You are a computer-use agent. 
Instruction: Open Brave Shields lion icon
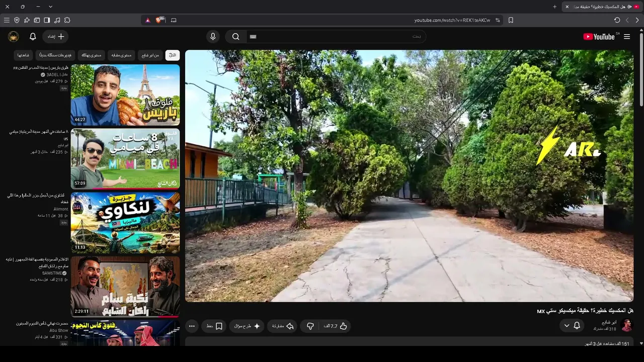160,20
